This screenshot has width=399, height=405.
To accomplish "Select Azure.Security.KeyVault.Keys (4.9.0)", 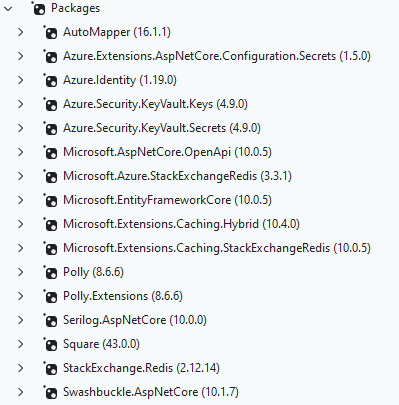I will point(155,104).
